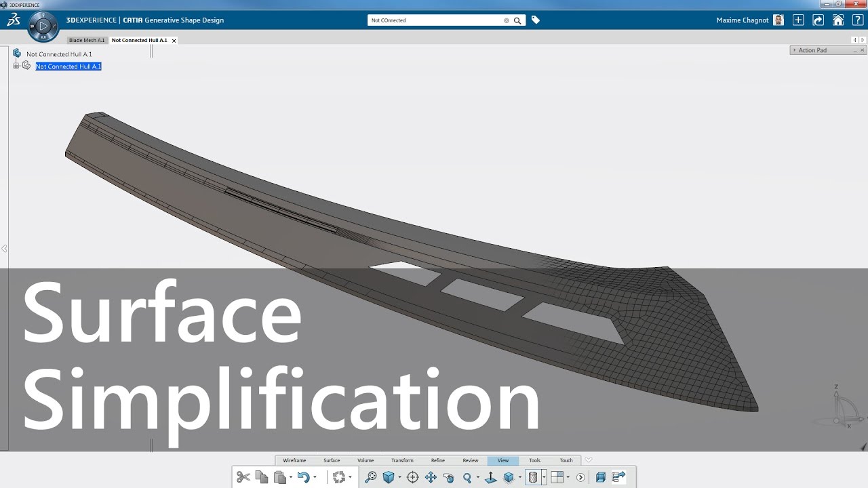Select the Zoom magnifier icon
Image resolution: width=868 pixels, height=488 pixels.
point(467,477)
